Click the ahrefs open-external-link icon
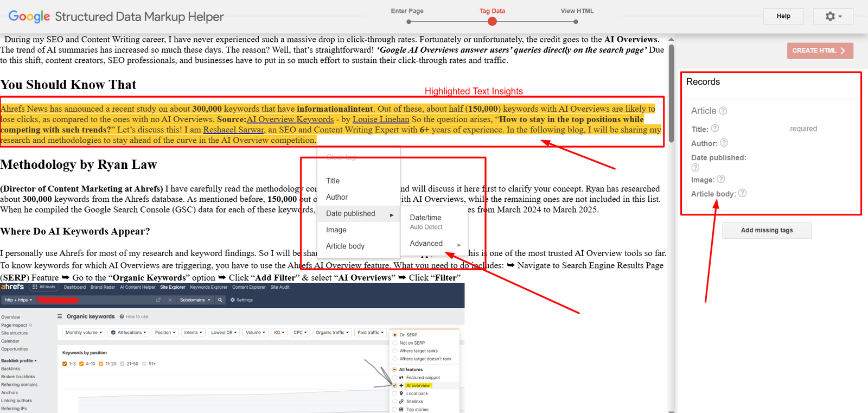Screen dimensions: 868x413 click(158, 300)
